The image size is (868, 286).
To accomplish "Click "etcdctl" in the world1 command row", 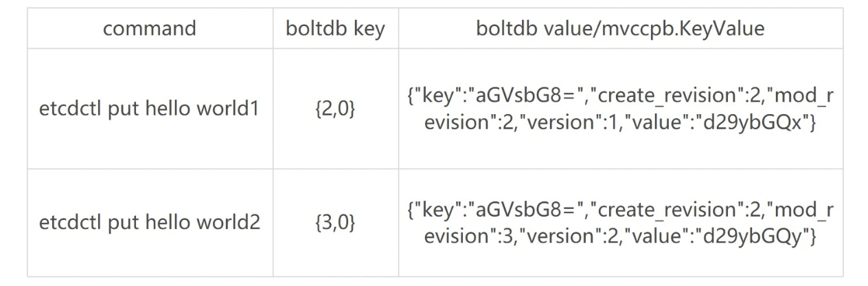I will (x=69, y=109).
